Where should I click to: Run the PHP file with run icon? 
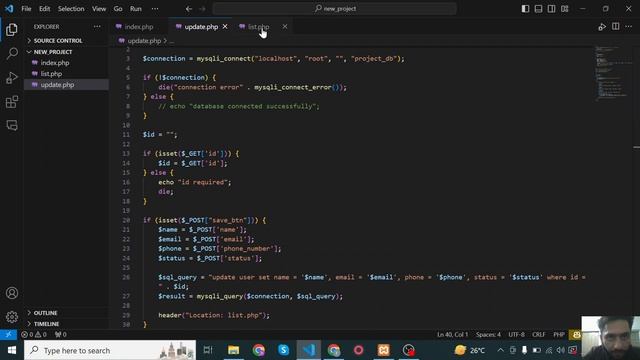tap(602, 27)
